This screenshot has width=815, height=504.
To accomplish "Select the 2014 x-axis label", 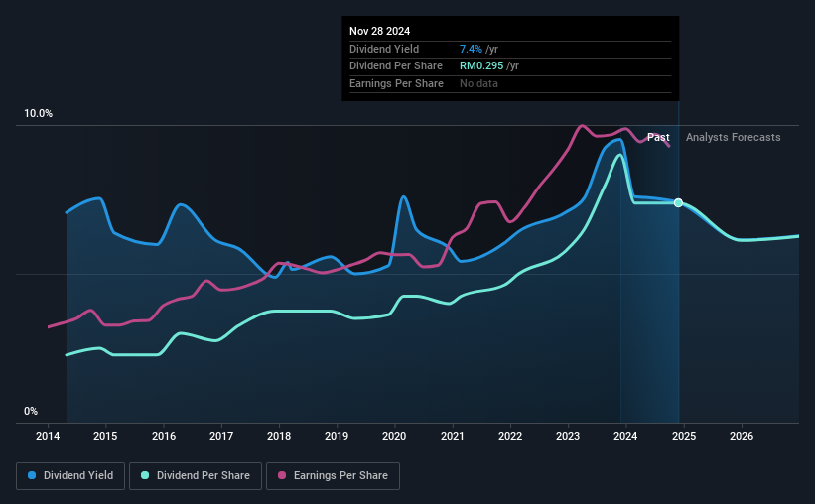I will pyautogui.click(x=48, y=436).
